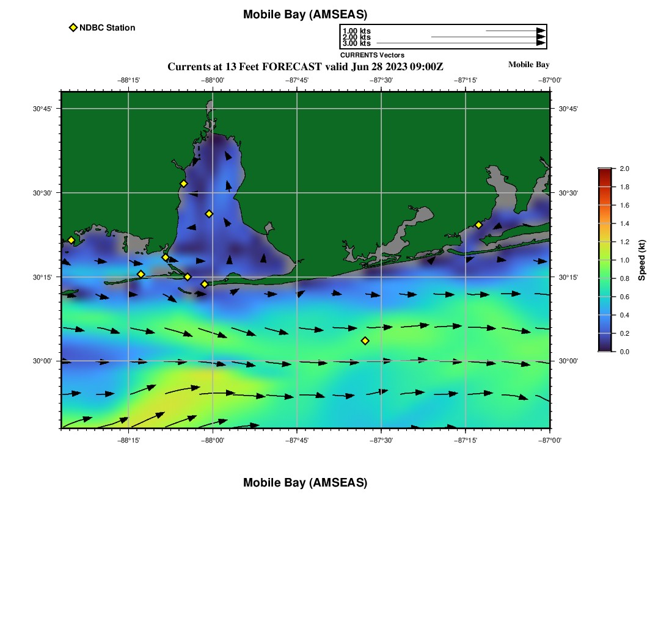The image size is (672, 641).
Task: Click the 1.00 kts reference vector arrowhead
Action: (541, 31)
